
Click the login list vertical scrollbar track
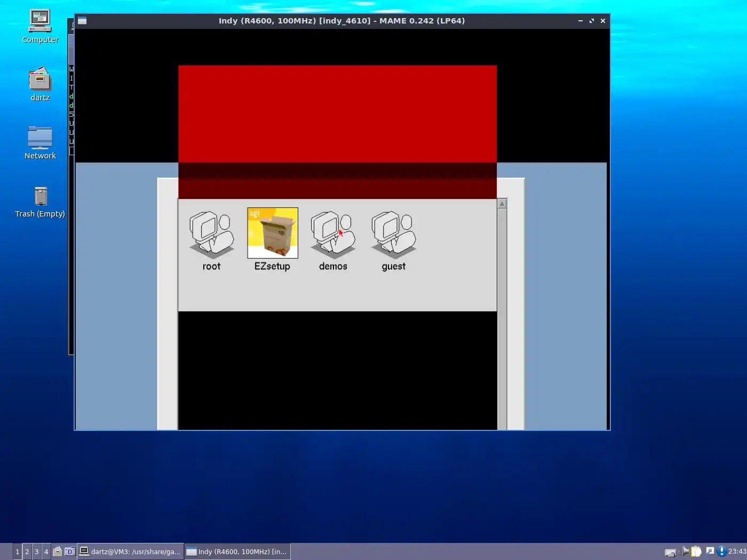502,319
